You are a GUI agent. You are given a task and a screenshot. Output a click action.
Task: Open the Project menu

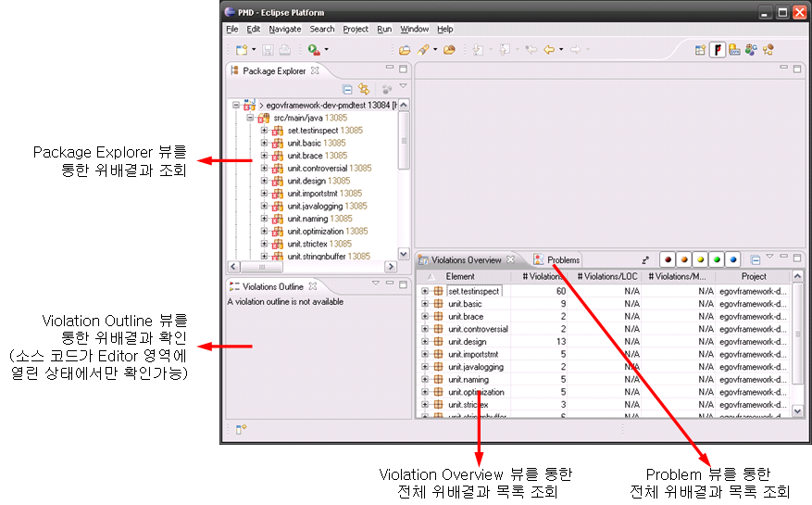coord(356,30)
